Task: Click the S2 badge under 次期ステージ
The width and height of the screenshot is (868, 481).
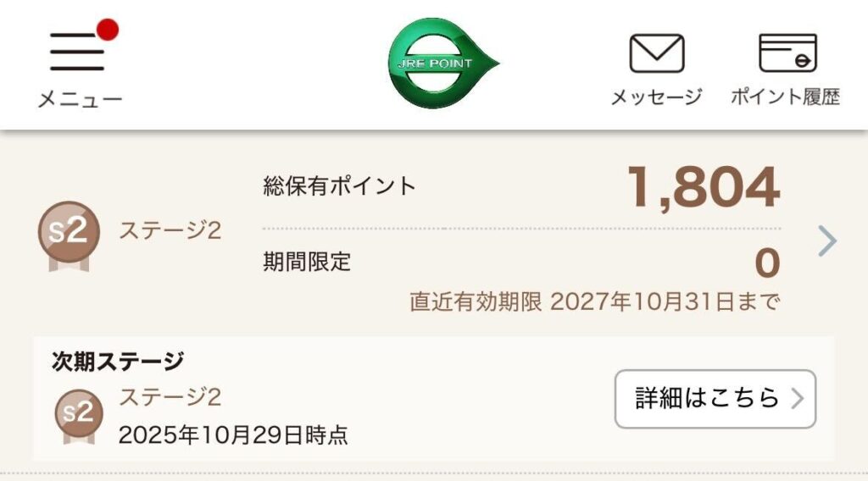Action: 80,413
